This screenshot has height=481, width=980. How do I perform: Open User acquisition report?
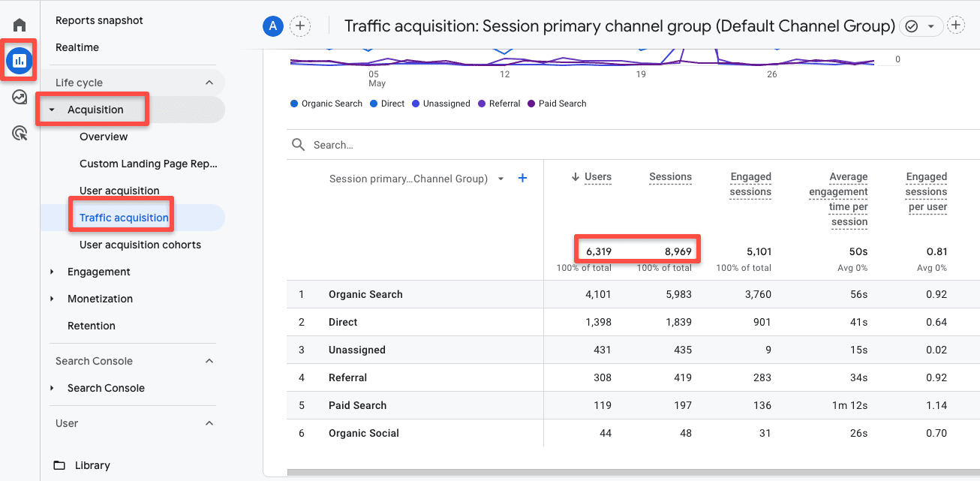point(119,191)
